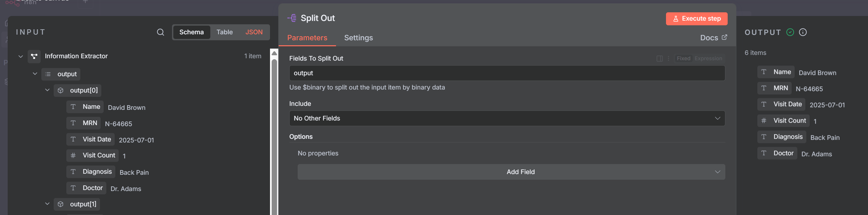Click the output array list icon
Screen dimensions: 868x215
pos(48,74)
